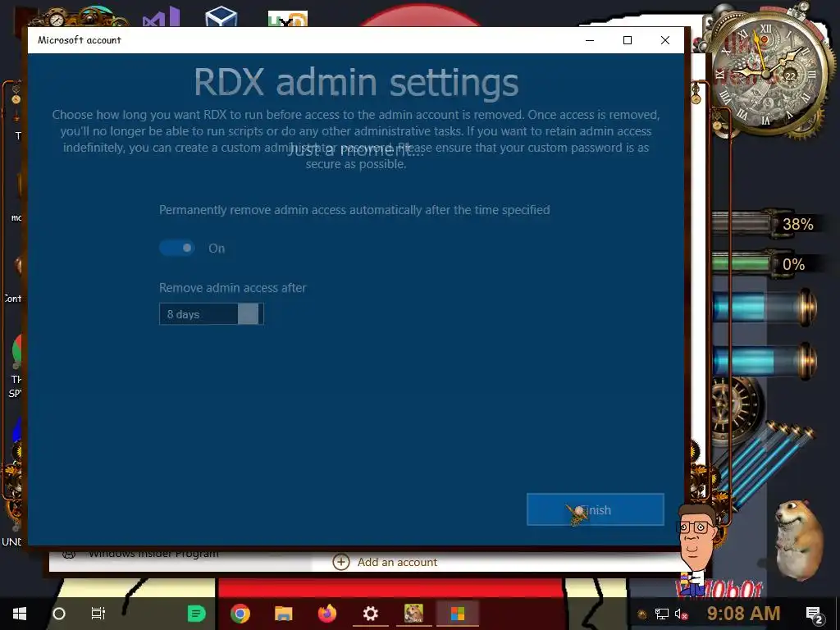Open the 9:08 AM taskbar clock

pyautogui.click(x=743, y=614)
